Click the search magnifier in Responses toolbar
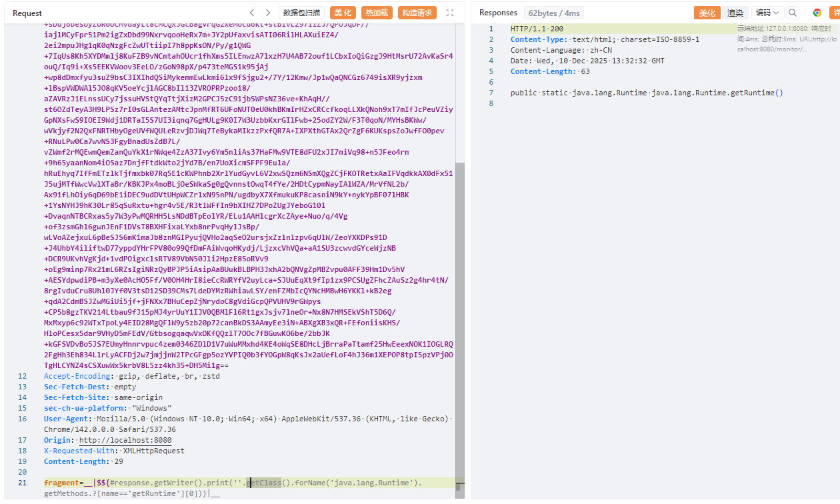This screenshot has height=504, width=840. pyautogui.click(x=792, y=13)
